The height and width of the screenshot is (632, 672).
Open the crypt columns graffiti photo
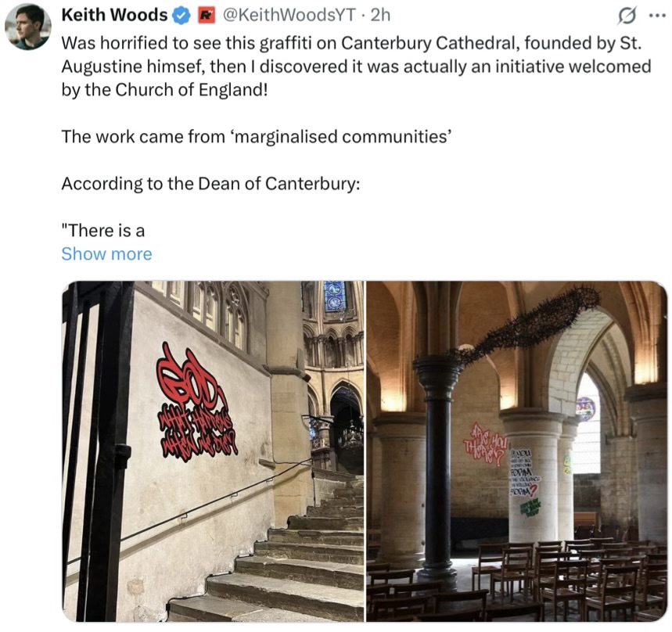click(516, 451)
